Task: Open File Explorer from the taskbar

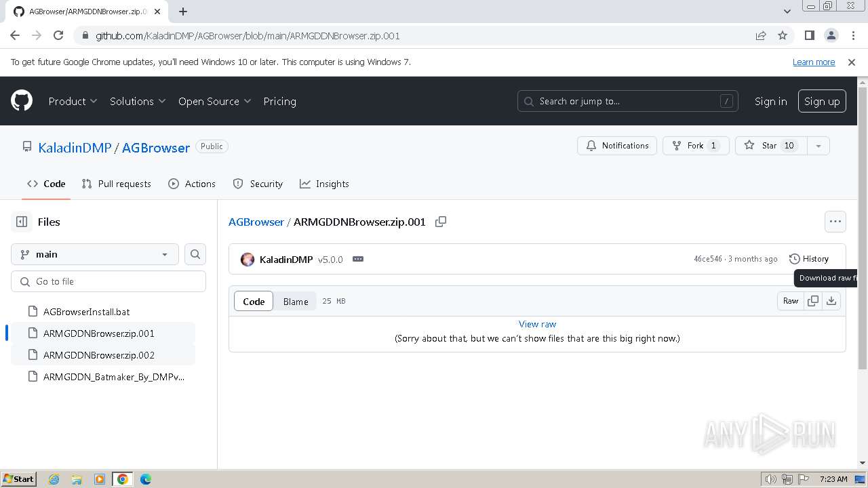Action: coord(77,479)
